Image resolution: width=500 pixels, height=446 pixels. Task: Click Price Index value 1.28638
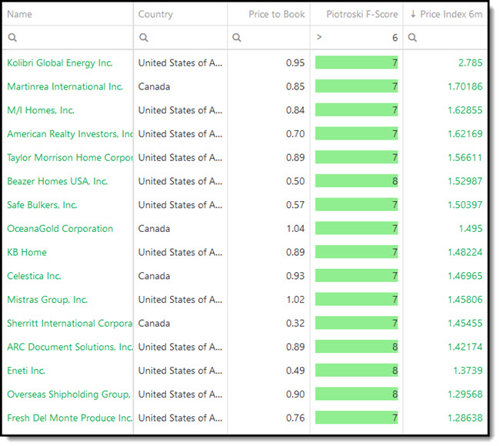[465, 418]
